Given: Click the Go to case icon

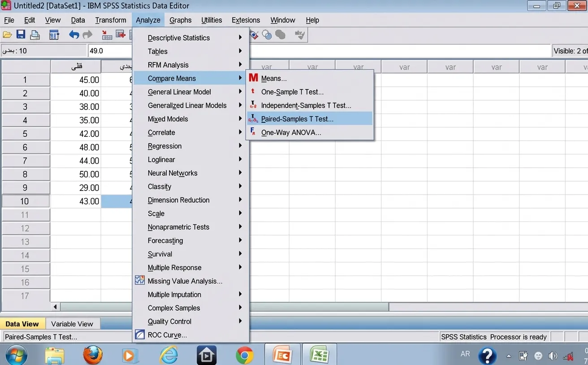Looking at the screenshot, I should pyautogui.click(x=107, y=35).
